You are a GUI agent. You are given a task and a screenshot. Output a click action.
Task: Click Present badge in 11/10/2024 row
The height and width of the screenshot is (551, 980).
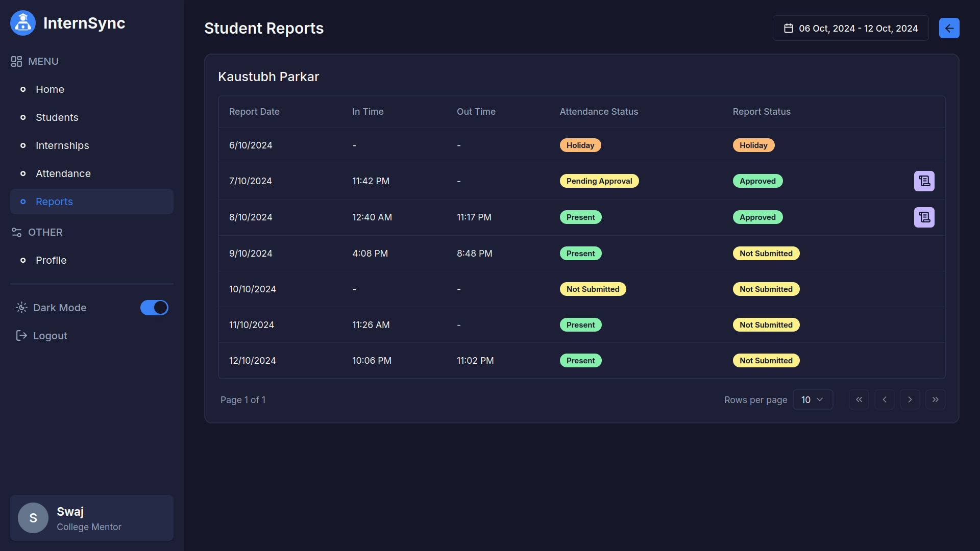580,325
